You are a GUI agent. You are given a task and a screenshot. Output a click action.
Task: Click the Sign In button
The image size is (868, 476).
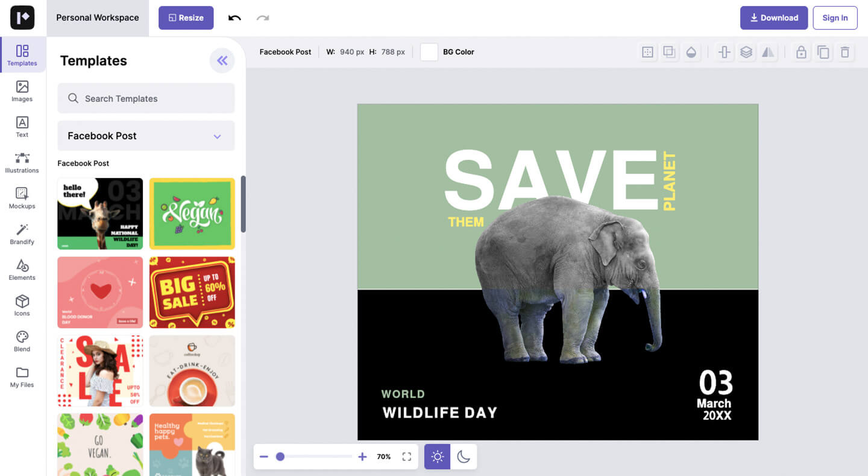click(x=835, y=17)
